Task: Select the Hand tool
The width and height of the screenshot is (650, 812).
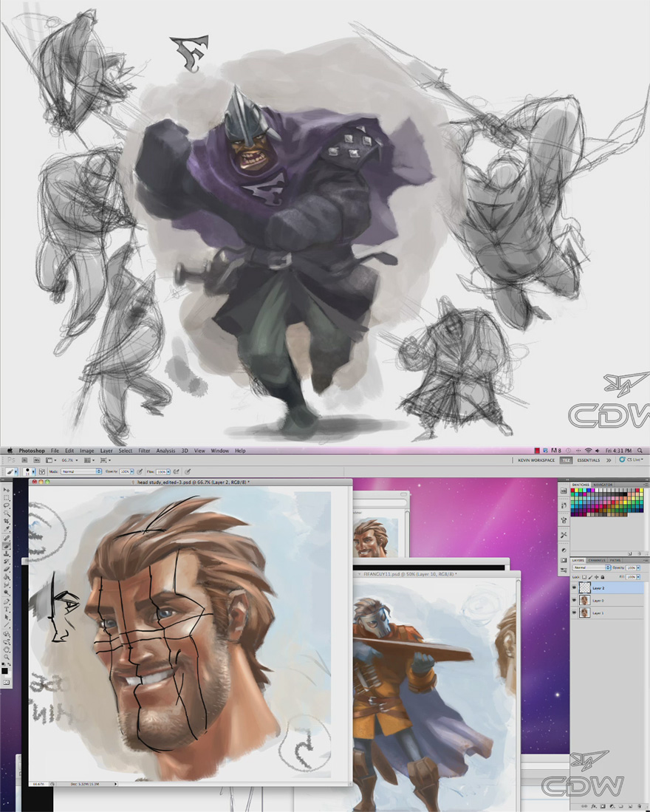Action: pos(6,649)
